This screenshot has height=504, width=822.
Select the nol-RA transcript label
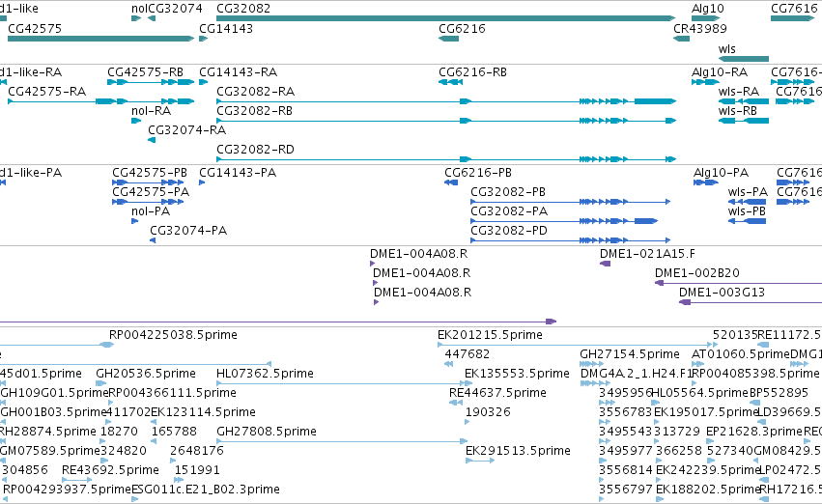(x=151, y=111)
